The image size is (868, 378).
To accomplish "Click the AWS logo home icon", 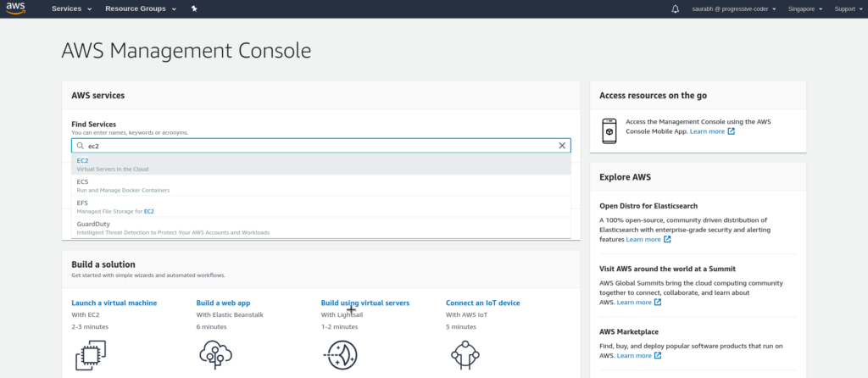I will pos(16,8).
